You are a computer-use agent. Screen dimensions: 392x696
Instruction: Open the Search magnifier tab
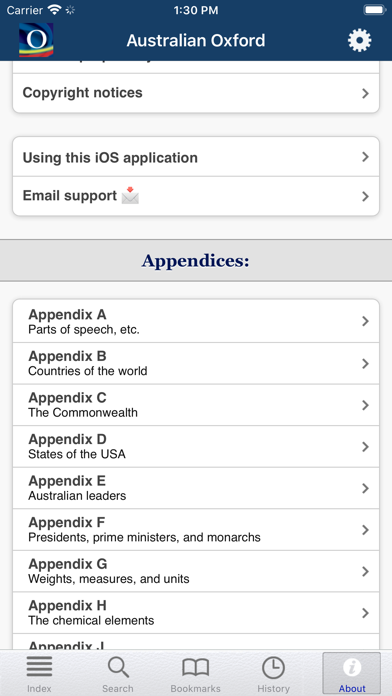pyautogui.click(x=118, y=675)
